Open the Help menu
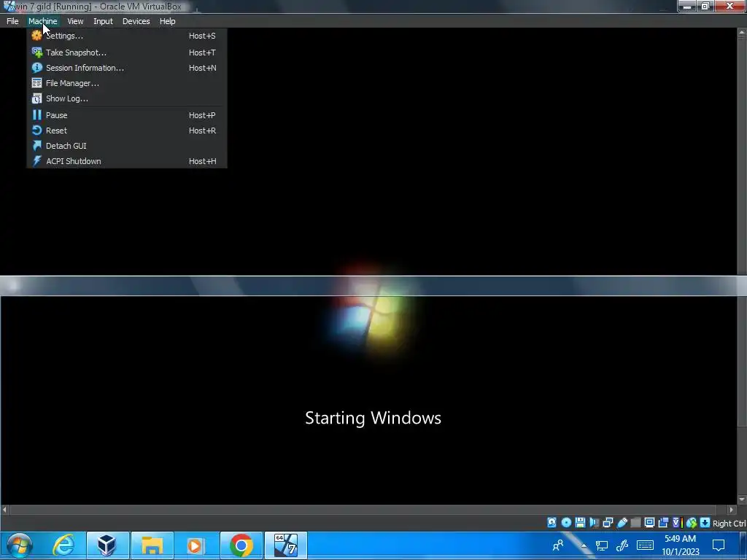 click(167, 21)
